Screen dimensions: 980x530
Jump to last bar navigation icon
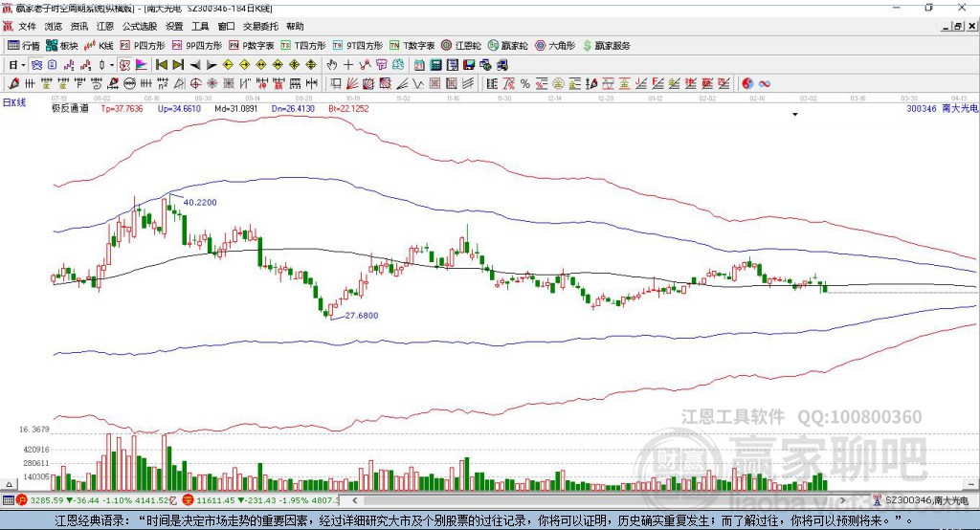tap(178, 65)
